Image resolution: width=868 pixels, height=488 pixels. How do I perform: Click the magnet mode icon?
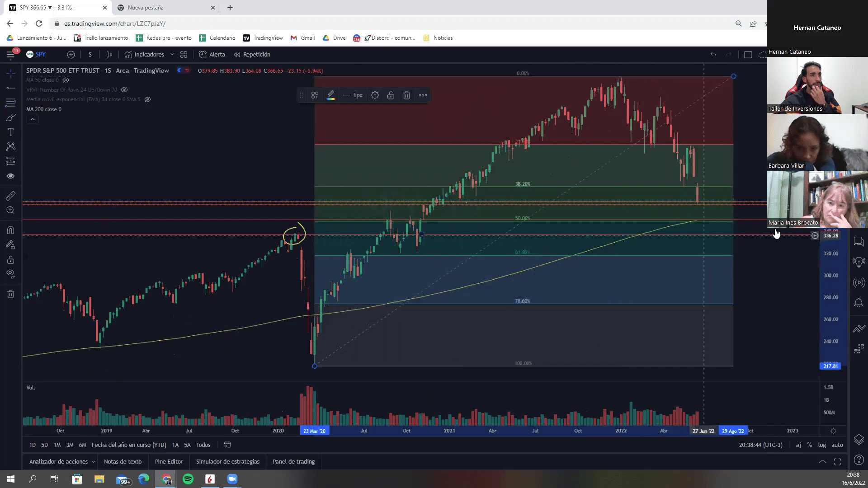click(11, 230)
